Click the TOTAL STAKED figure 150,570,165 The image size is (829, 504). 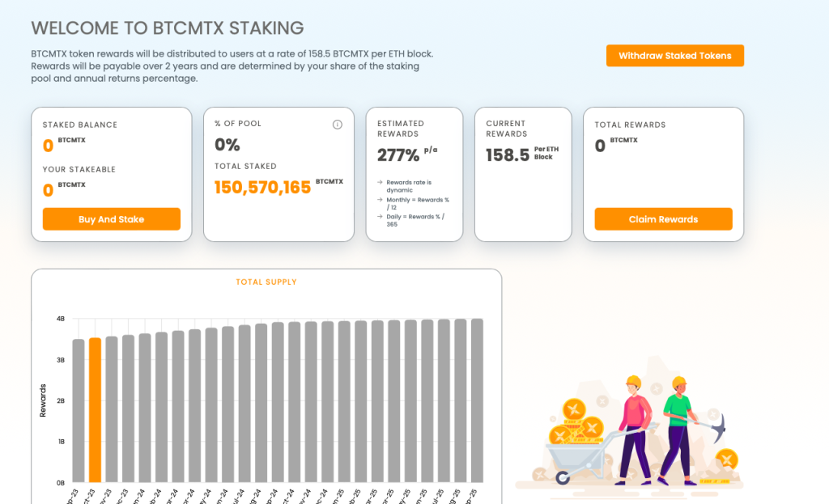[263, 187]
